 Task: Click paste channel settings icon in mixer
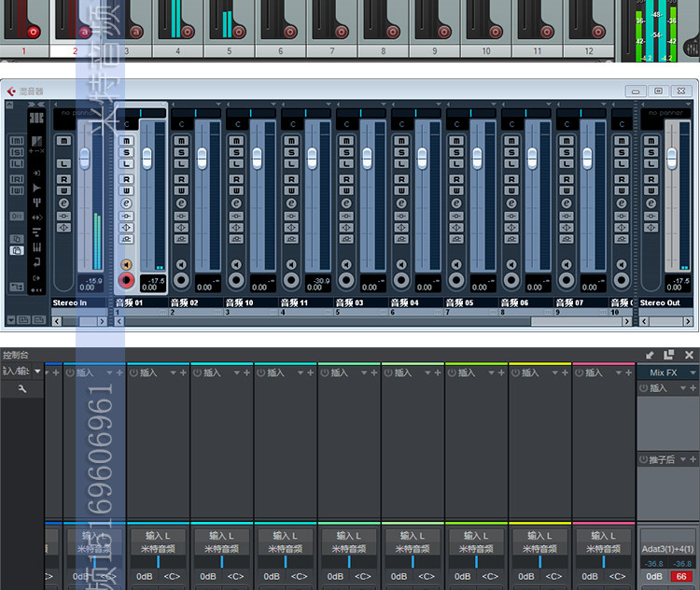pos(17,250)
